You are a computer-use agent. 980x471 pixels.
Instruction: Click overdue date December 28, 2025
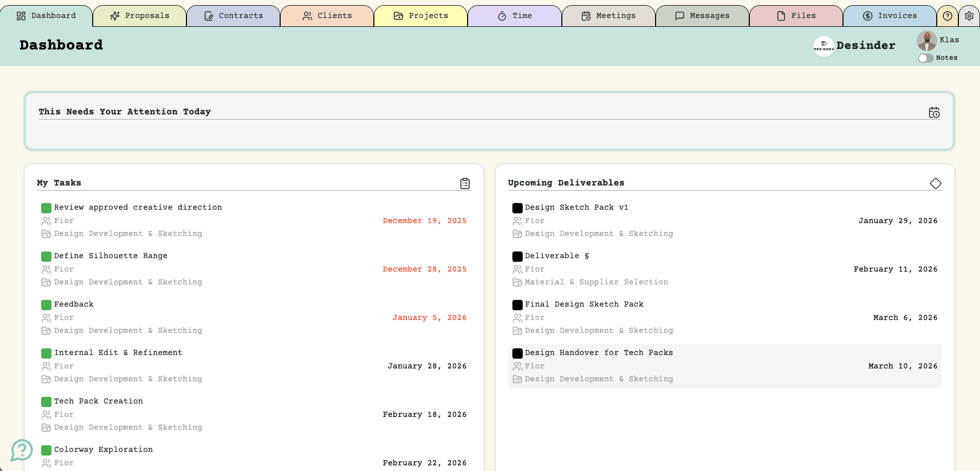pos(425,269)
